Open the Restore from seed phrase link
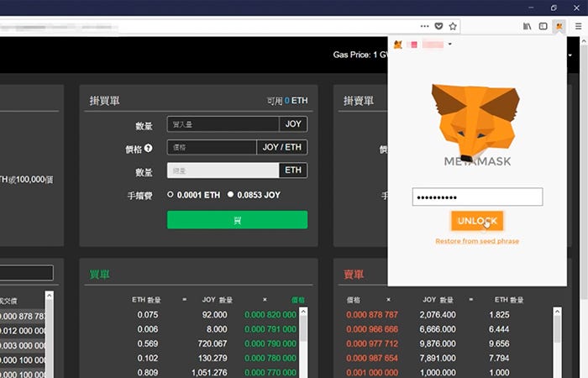The width and height of the screenshot is (588, 378). coord(477,241)
